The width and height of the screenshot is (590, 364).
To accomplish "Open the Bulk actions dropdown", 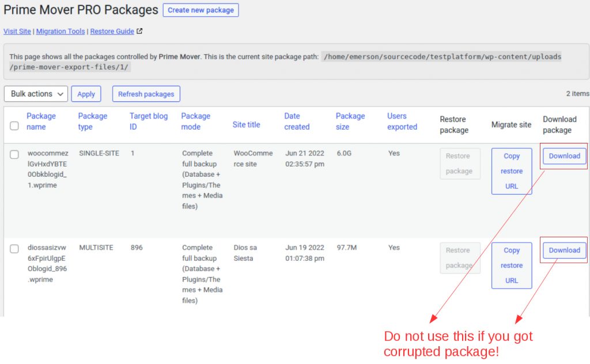I will click(36, 94).
